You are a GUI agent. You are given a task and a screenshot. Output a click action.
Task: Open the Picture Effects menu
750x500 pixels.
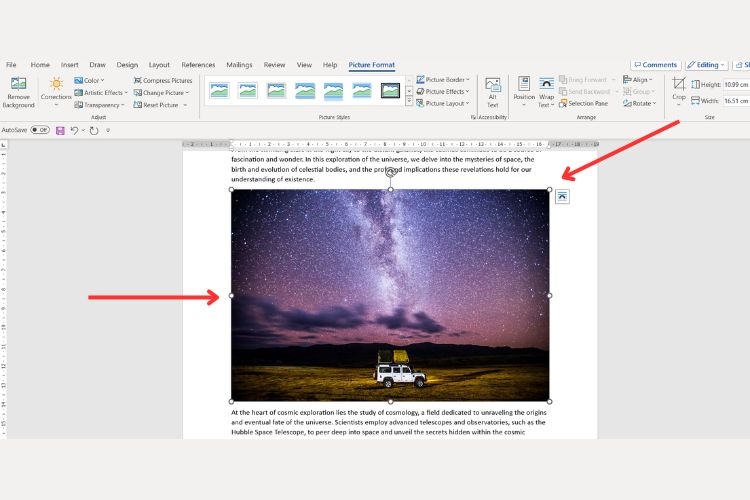point(443,91)
